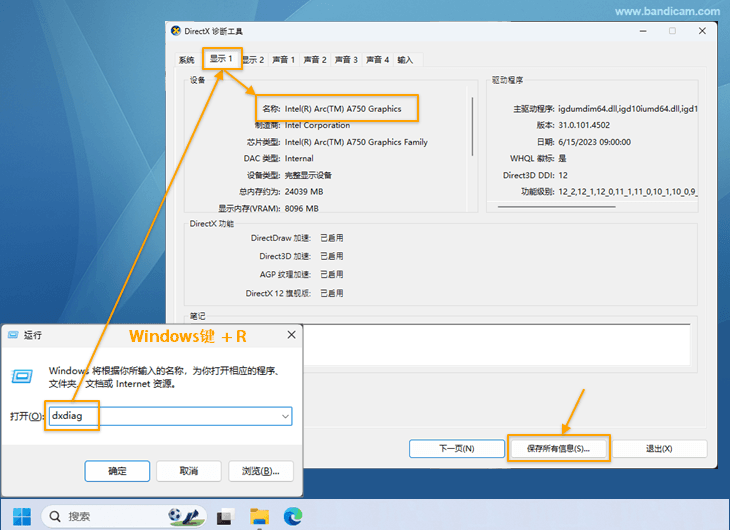The width and height of the screenshot is (730, 530).
Task: Select the 显示 1 tab
Action: click(x=221, y=59)
